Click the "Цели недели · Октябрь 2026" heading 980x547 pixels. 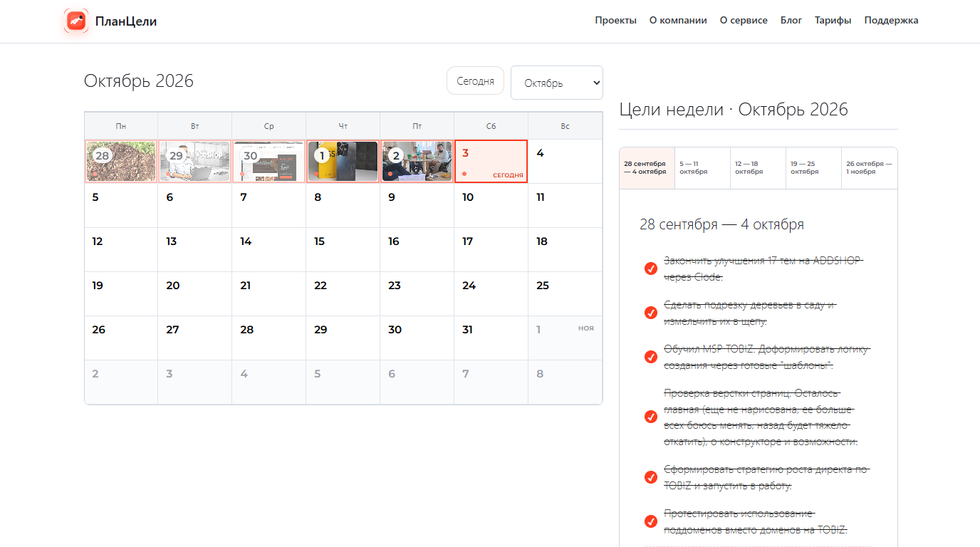click(x=734, y=109)
